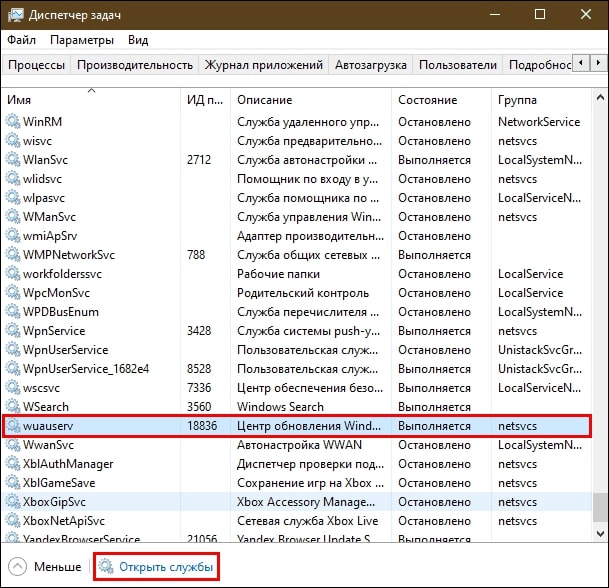The width and height of the screenshot is (609, 588).
Task: Click the gear icon of wisvc service
Action: [x=13, y=141]
